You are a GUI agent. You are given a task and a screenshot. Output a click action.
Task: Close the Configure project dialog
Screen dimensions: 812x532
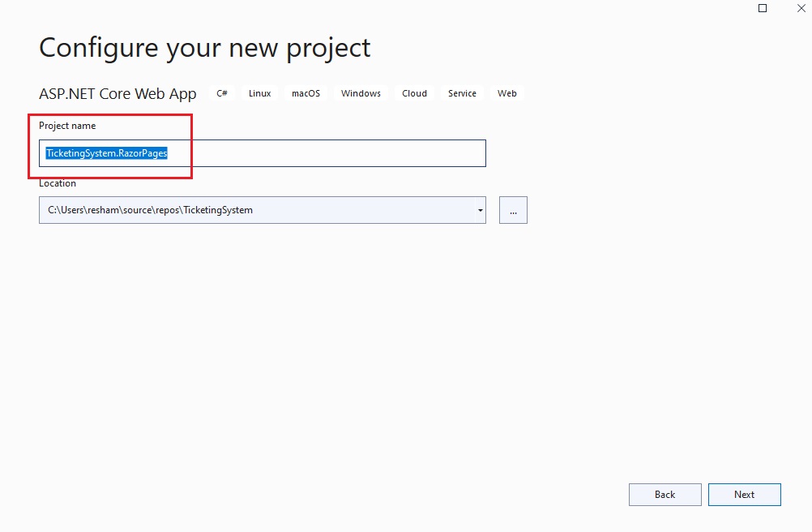point(801,8)
